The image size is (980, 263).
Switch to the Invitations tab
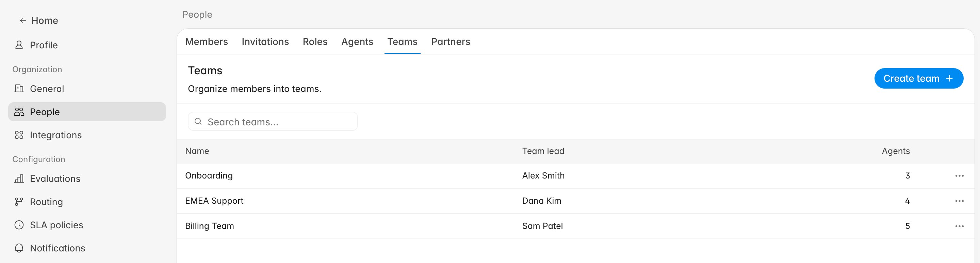tap(265, 42)
